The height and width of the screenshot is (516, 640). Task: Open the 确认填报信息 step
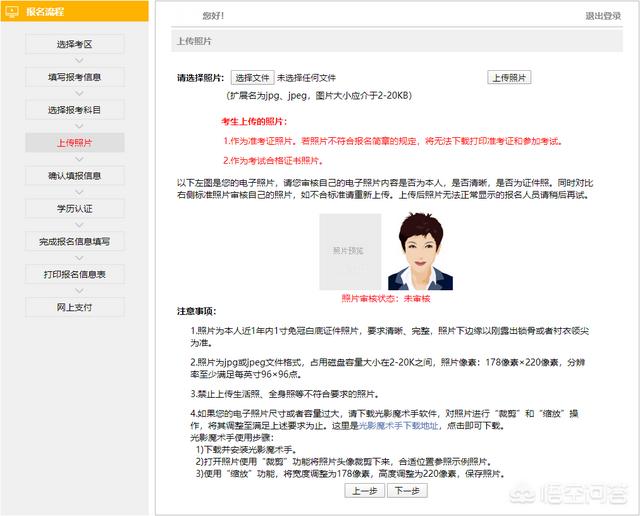coord(75,176)
